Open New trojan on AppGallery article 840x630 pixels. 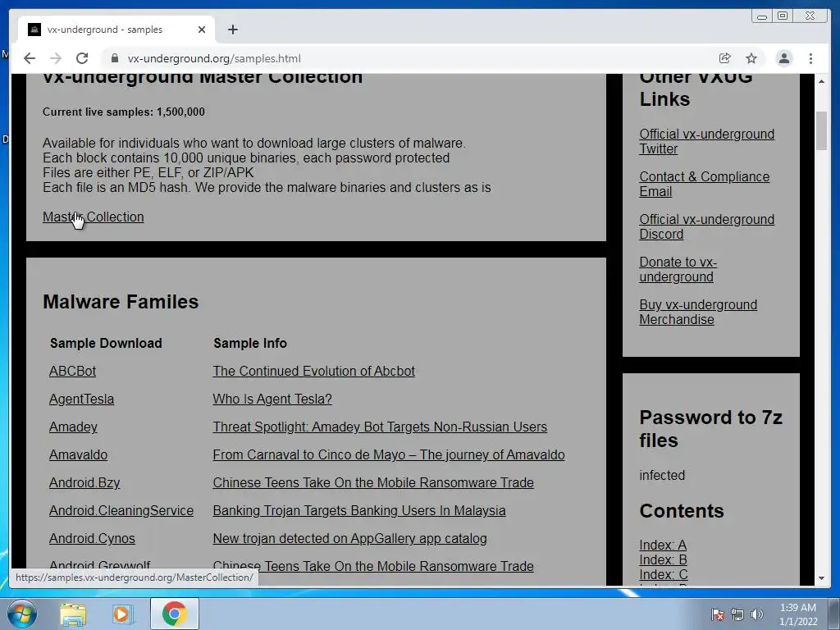tap(349, 538)
